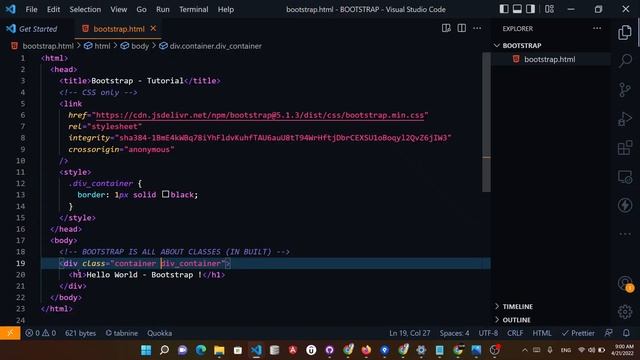Image resolution: width=640 pixels, height=360 pixels.
Task: Open Microsoft Edge from taskbar
Action: tap(201, 350)
